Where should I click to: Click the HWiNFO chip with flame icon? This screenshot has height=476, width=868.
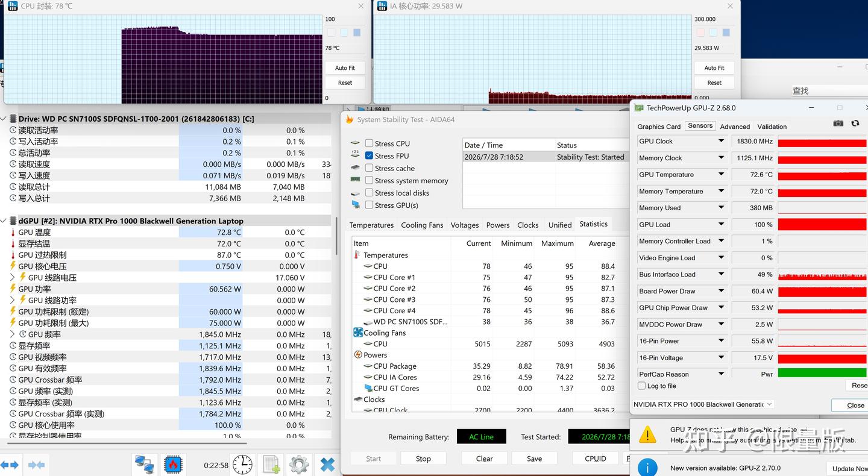174,465
